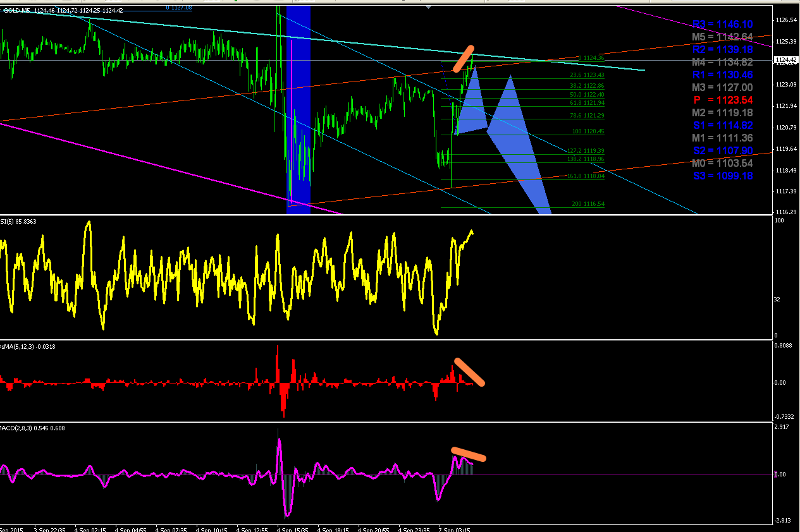Click the MACD(2,8,3) 0.545 0.608 label
800x532 pixels.
(x=32, y=428)
